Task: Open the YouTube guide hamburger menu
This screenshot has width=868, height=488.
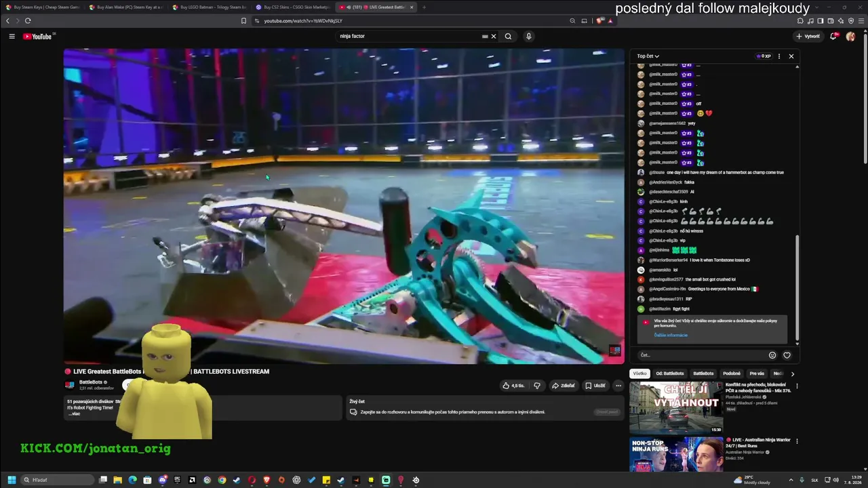Action: (x=12, y=36)
